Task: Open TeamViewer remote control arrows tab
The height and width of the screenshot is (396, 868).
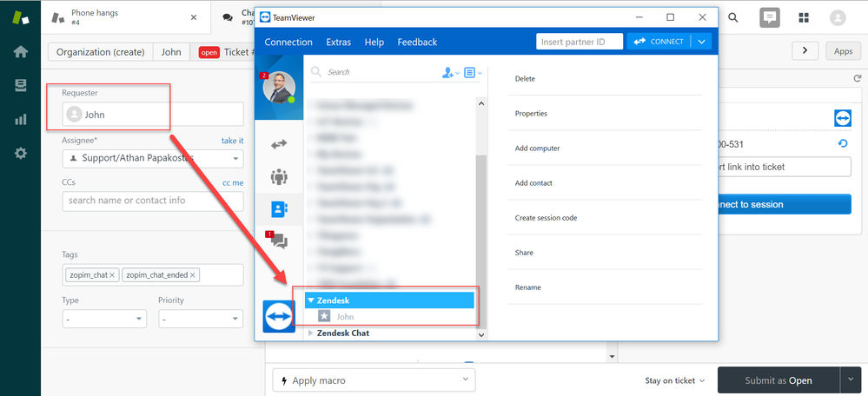Action: pos(278,144)
